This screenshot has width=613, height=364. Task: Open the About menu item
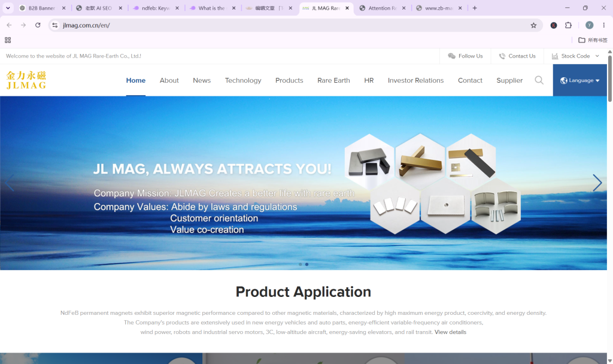(x=169, y=80)
